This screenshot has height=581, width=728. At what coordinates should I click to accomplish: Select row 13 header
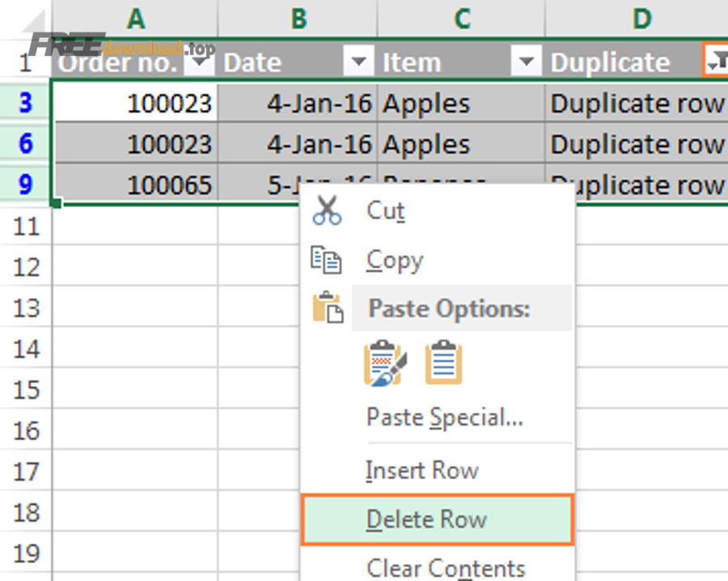26,308
